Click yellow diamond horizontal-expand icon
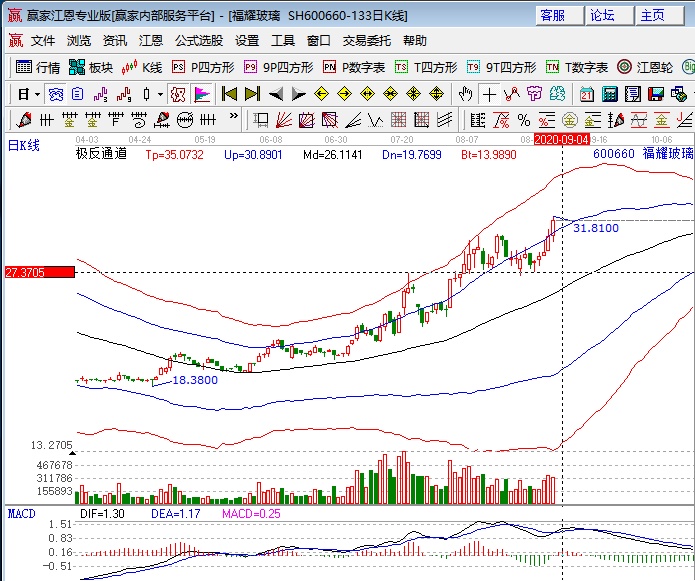 367,94
